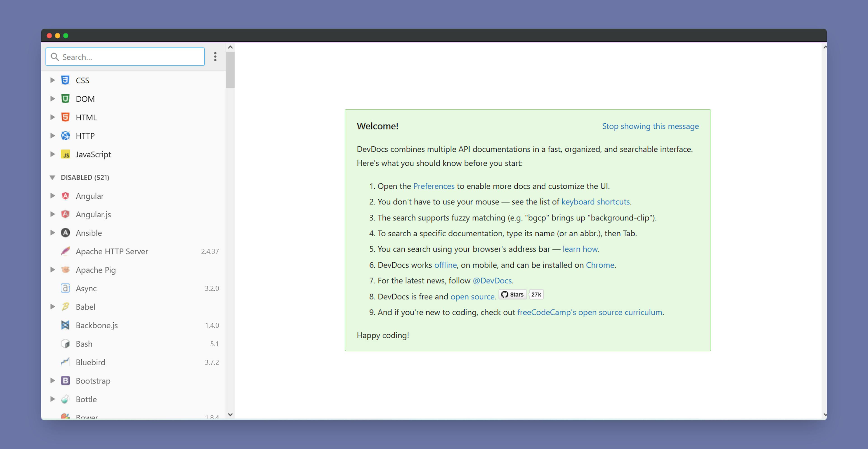Screen dimensions: 868x449
Task: Click the keyboard shortcuts link
Action: click(595, 202)
